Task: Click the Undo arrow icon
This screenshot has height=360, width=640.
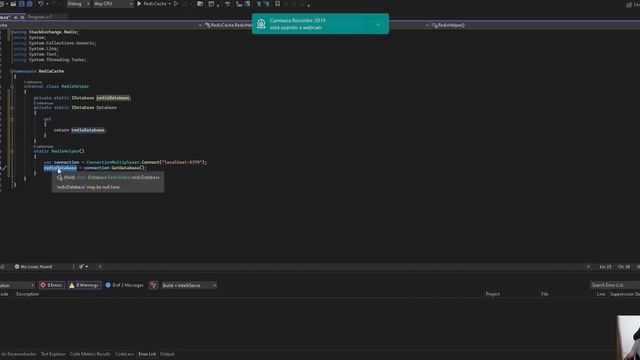Action: click(x=41, y=4)
